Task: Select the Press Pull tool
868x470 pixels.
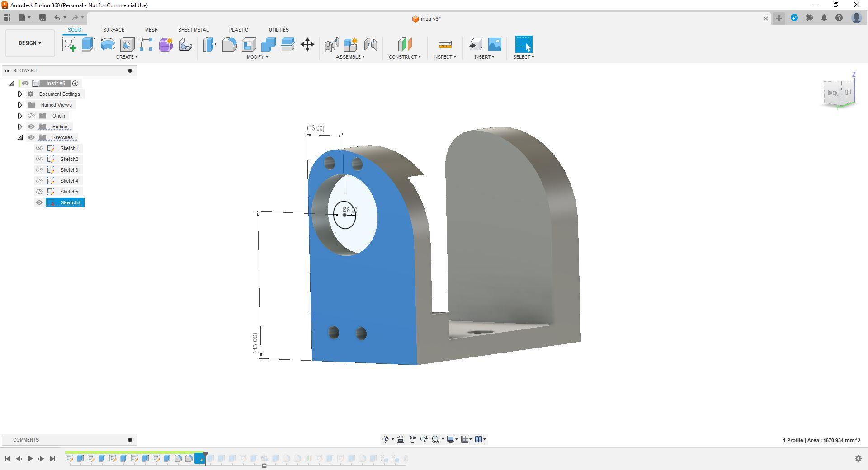Action: coord(209,44)
